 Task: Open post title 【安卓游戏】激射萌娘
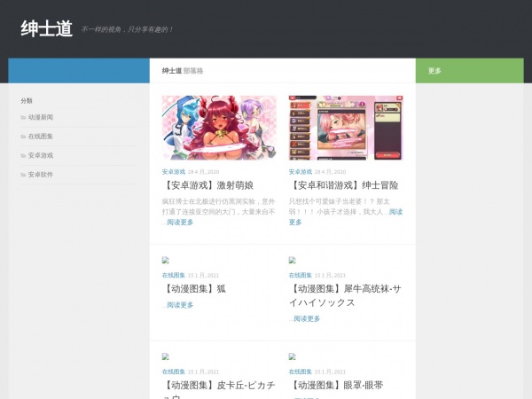[207, 185]
